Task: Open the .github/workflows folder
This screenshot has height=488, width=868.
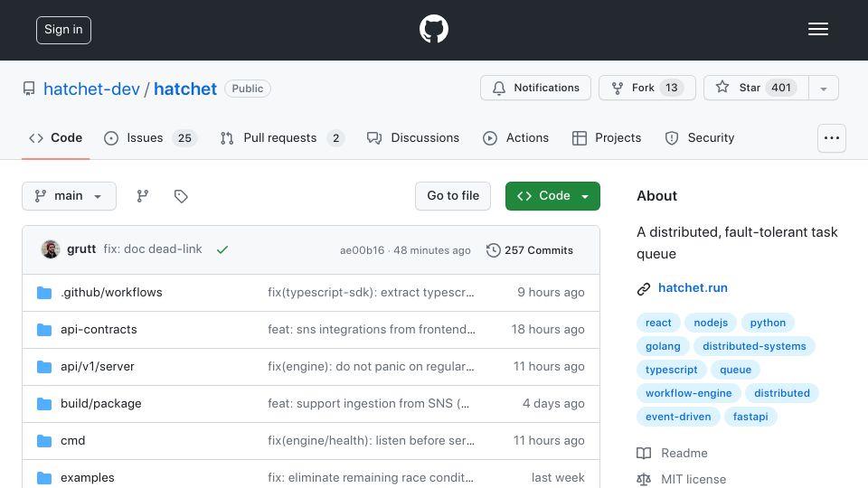Action: tap(111, 292)
